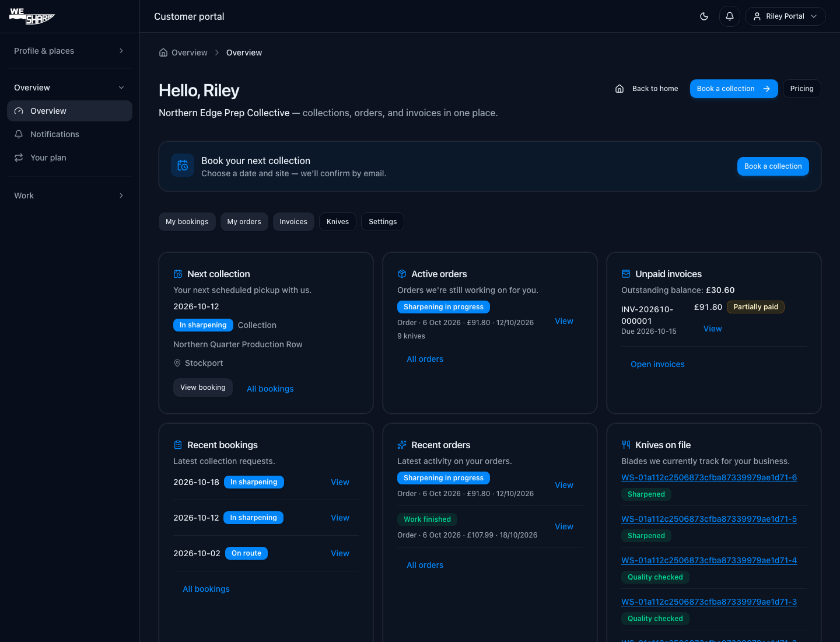
Task: Toggle dark mode with the moon icon
Action: point(704,16)
